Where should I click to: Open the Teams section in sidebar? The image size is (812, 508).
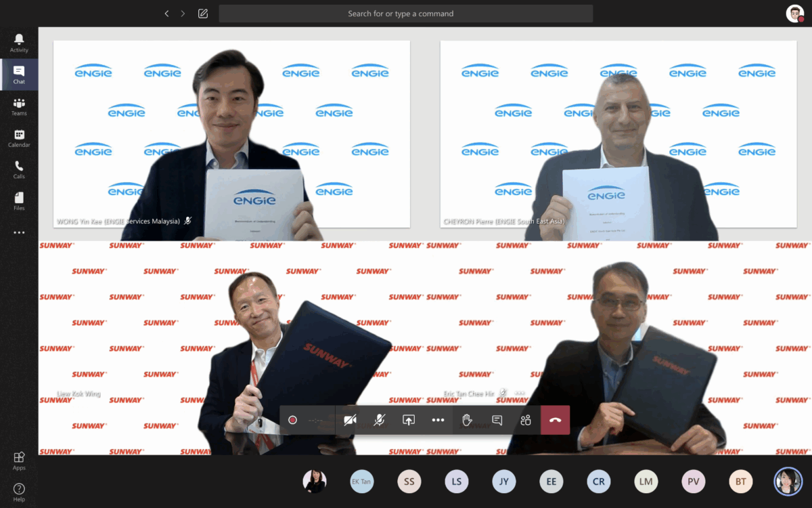19,106
